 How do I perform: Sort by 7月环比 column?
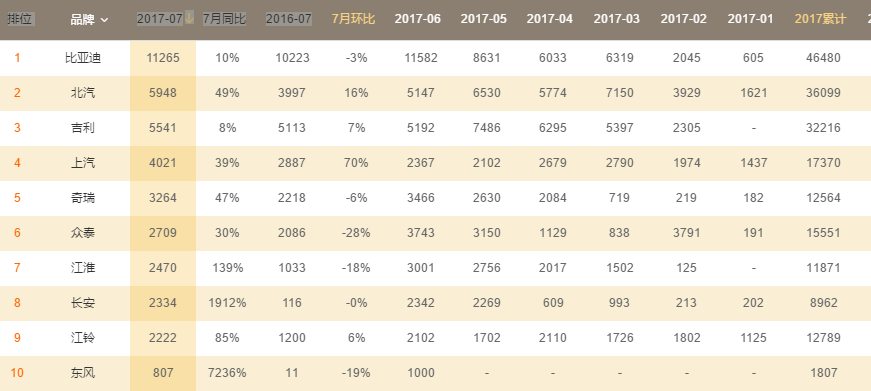(353, 19)
